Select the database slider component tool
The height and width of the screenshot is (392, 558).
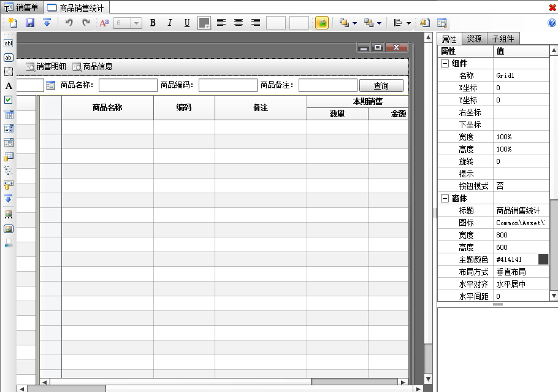point(9,185)
